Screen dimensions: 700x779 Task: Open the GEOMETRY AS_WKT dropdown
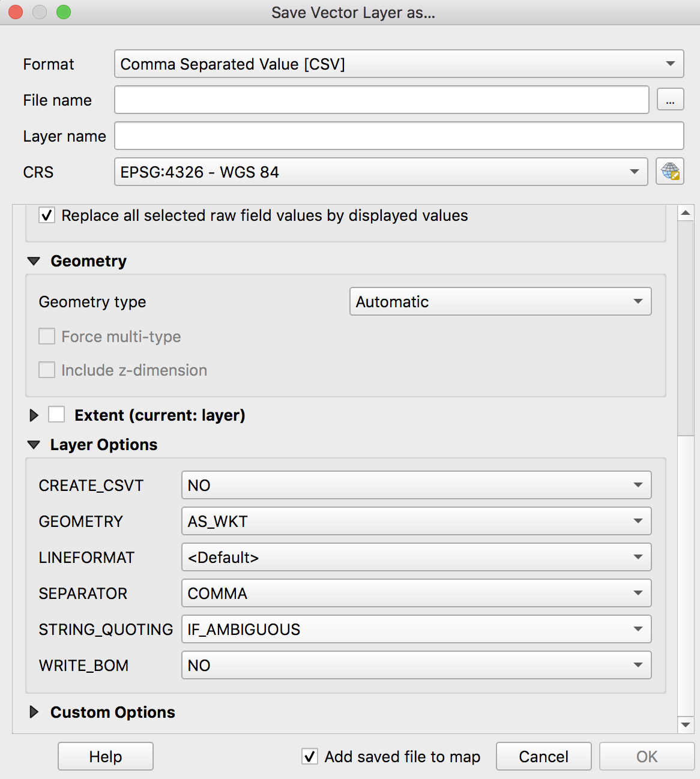tap(416, 522)
